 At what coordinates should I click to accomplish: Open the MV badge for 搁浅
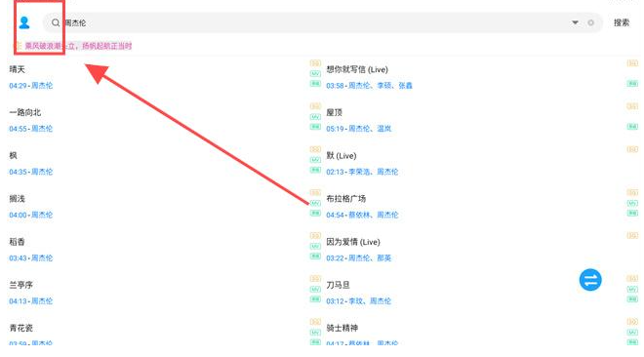pyautogui.click(x=315, y=203)
